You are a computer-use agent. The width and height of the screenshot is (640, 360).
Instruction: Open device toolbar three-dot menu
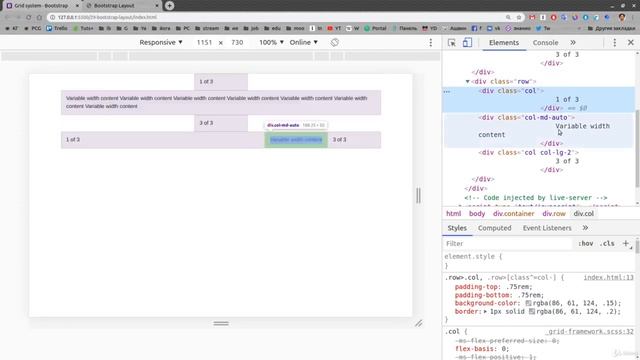coord(431,42)
